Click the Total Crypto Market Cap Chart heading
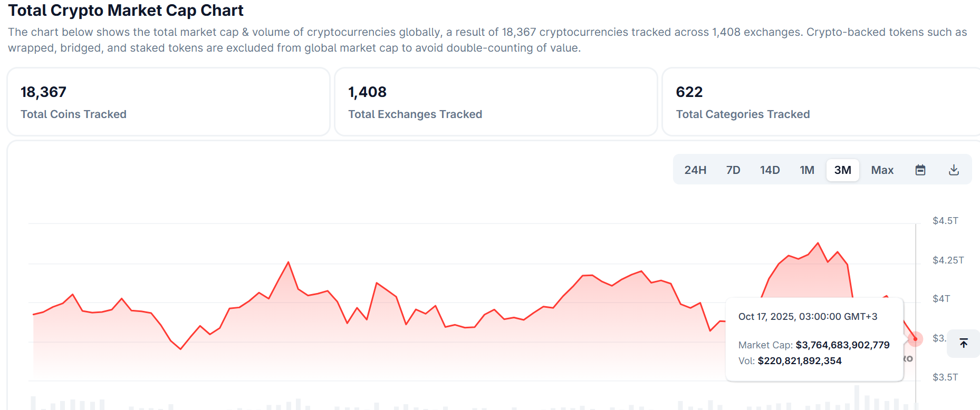The image size is (980, 410). click(x=126, y=11)
